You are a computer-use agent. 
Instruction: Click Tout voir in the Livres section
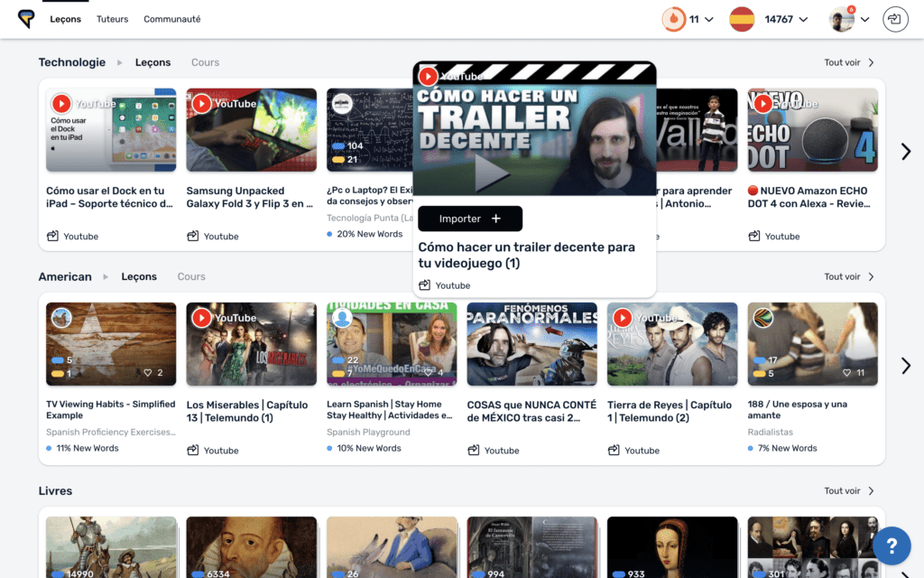849,491
